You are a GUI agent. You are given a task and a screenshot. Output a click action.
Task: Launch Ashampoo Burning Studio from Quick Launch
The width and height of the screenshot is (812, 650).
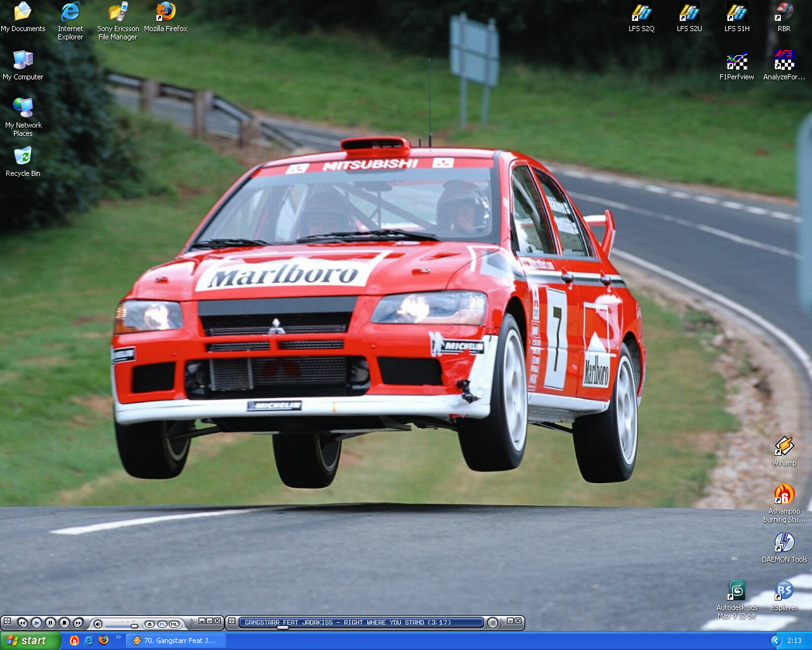click(74, 640)
